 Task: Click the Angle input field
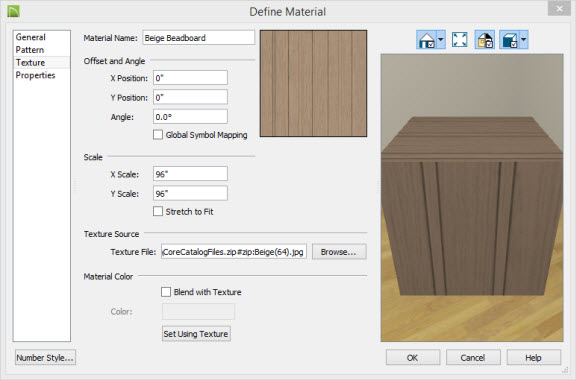[190, 116]
